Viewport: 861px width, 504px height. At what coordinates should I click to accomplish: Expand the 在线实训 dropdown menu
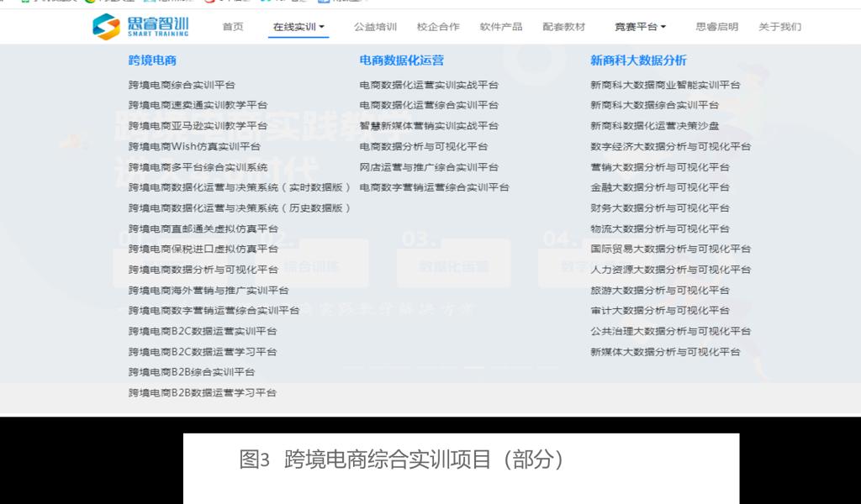tap(298, 27)
